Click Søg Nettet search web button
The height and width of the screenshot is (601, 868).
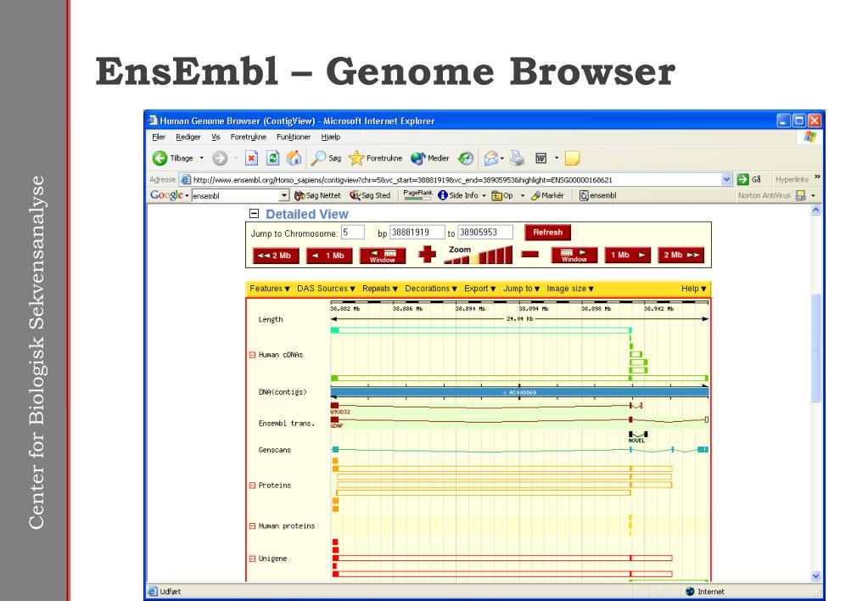[x=317, y=195]
